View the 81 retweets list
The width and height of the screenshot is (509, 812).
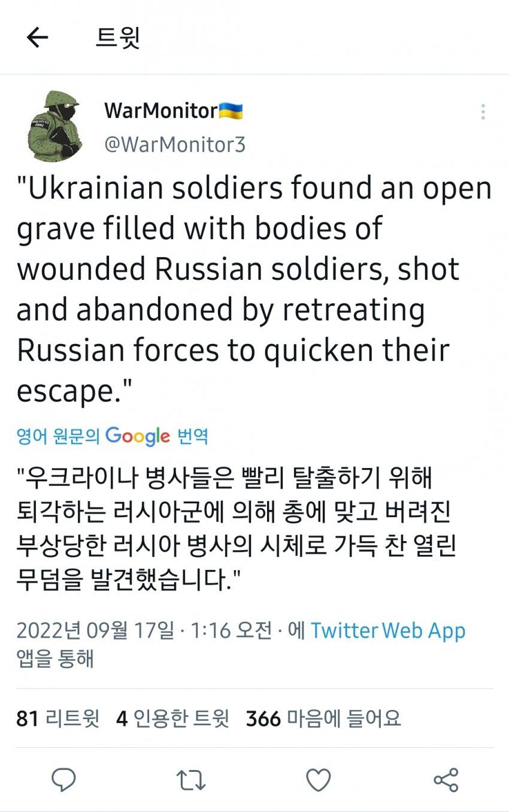[x=57, y=718]
